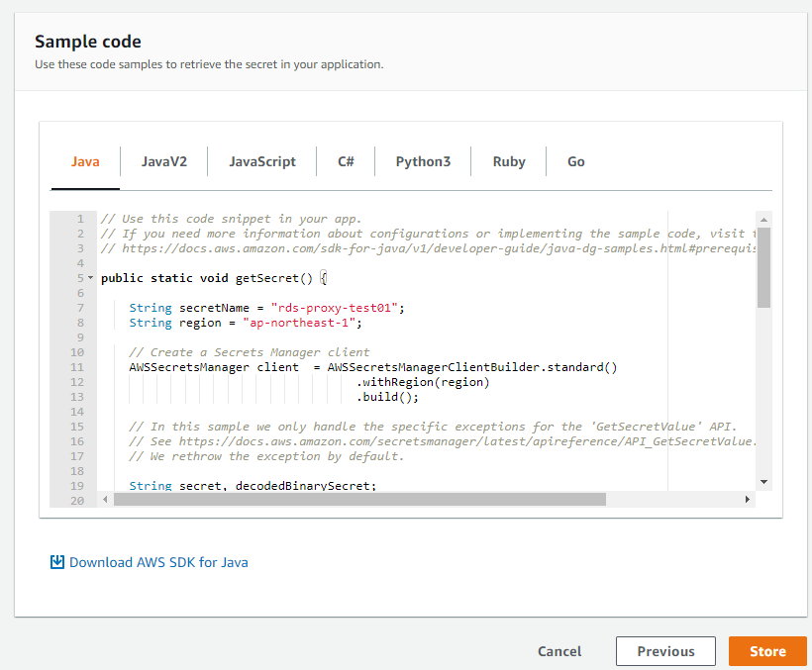Screen dimensions: 812x670
Task: Click line number 11 in the gutter
Action: coord(77,367)
